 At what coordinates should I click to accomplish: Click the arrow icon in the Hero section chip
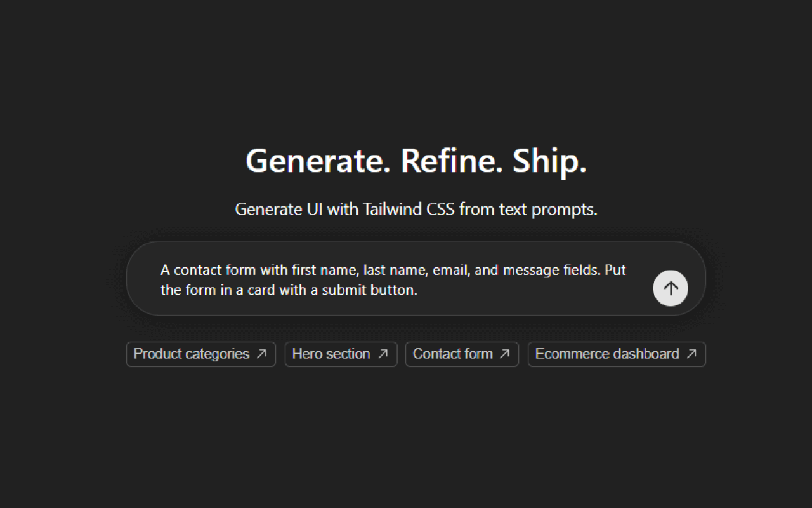[x=384, y=354]
